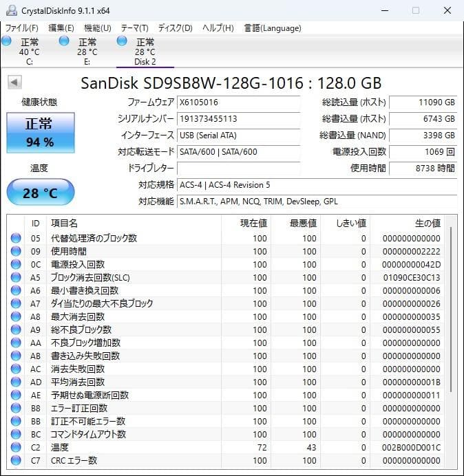The height and width of the screenshot is (476, 464).
Task: Click the しきい値 column header
Action: (345, 223)
